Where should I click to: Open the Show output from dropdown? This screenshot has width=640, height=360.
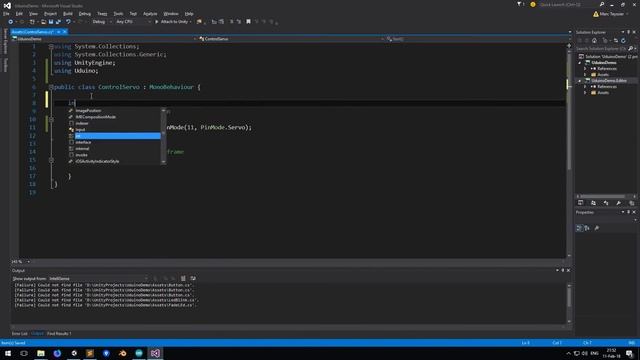98,278
